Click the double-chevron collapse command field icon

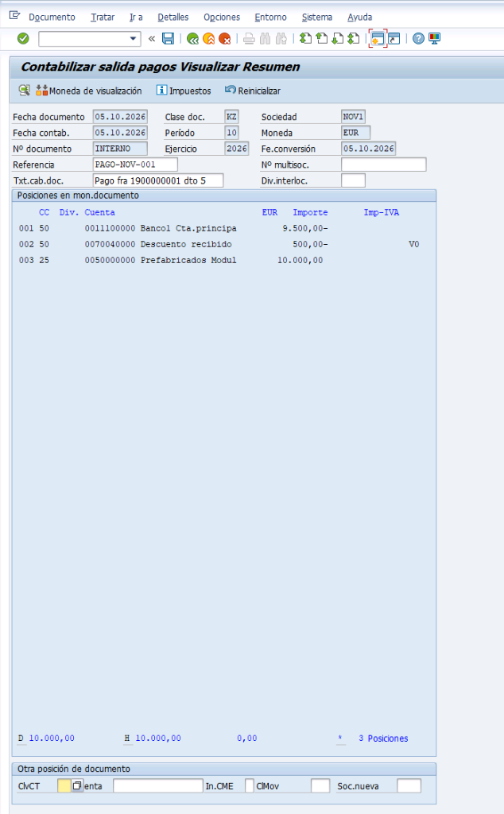152,38
